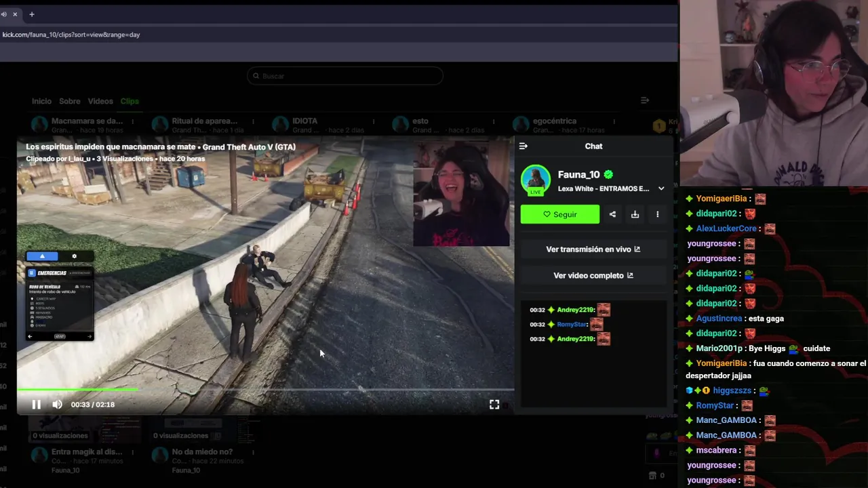Open options menu for 'Entra magik al dis...' clip

point(132,452)
